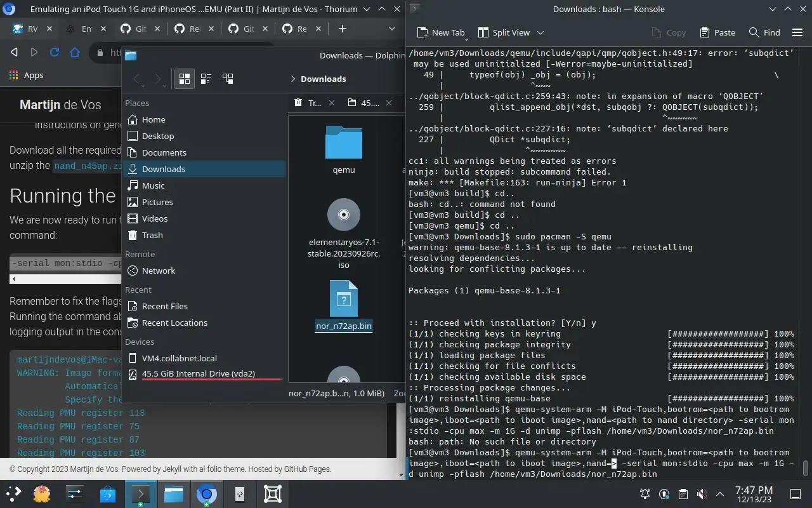Viewport: 812px width, 508px height.
Task: Open Konsole hamburger menu
Action: [798, 32]
